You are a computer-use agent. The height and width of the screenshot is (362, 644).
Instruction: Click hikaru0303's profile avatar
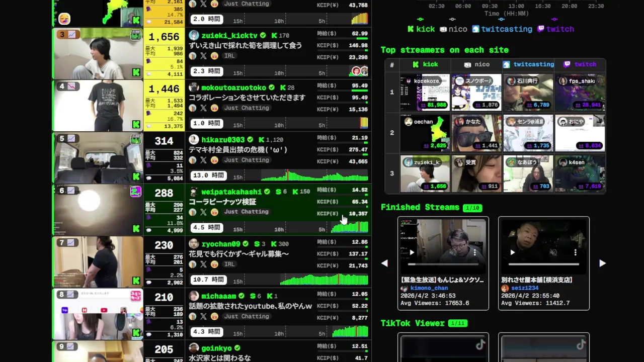click(x=194, y=140)
